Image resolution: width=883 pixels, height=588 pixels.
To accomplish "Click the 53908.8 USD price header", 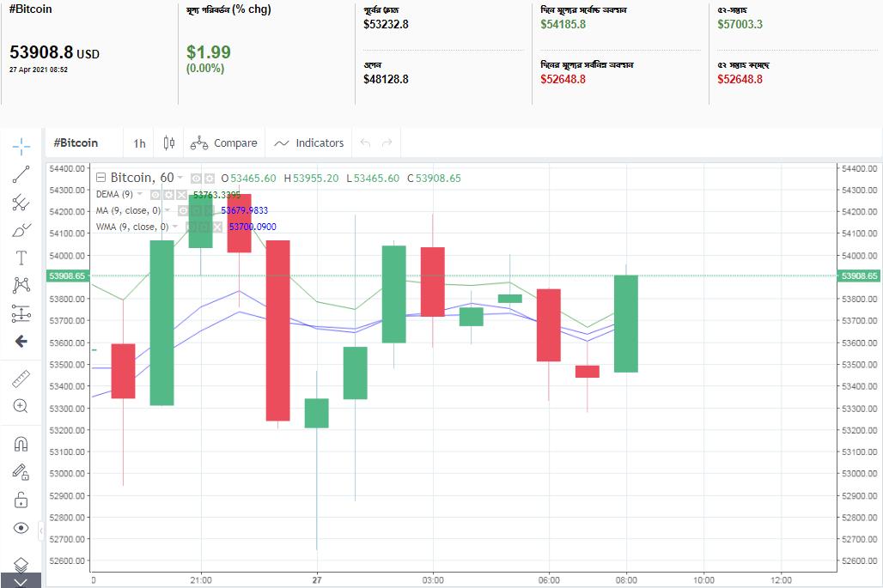I will (55, 52).
